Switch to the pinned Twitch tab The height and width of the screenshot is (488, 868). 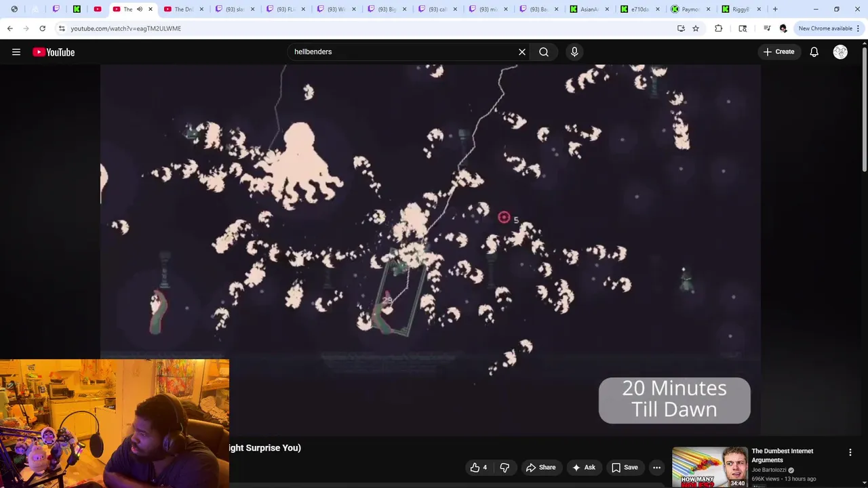click(56, 9)
